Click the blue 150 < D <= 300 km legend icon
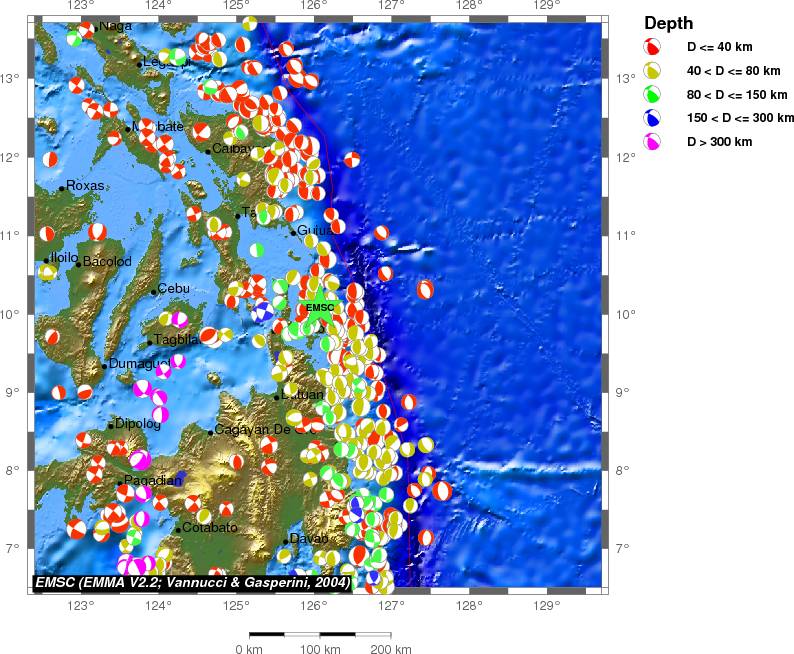This screenshot has height=654, width=794. click(652, 119)
